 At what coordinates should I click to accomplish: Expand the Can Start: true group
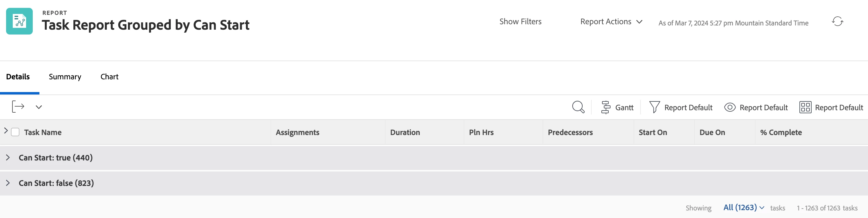[8, 157]
